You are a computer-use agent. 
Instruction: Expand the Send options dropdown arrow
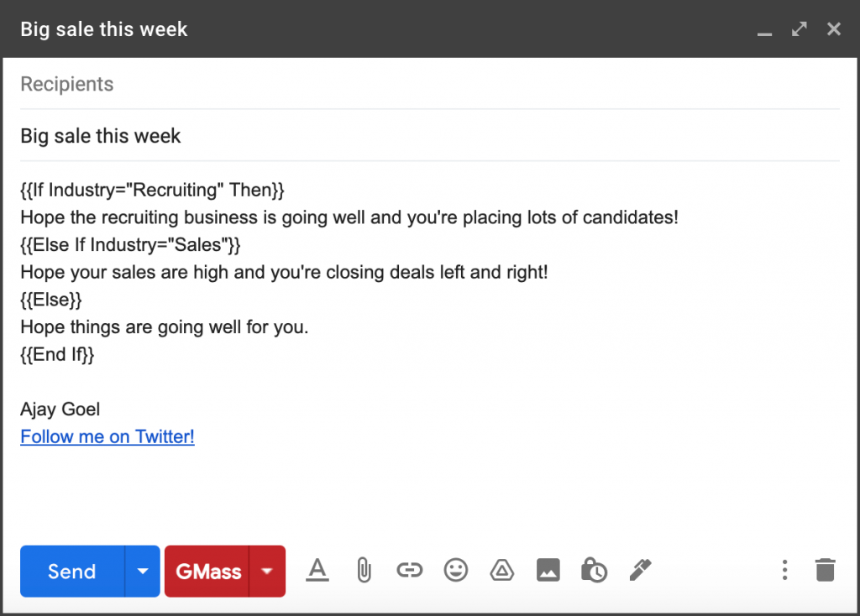click(142, 571)
